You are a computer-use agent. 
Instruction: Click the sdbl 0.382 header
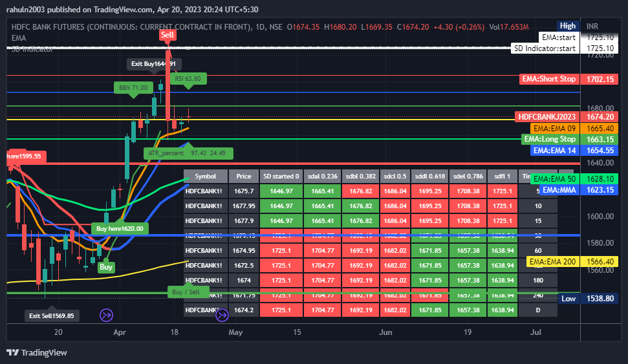360,177
